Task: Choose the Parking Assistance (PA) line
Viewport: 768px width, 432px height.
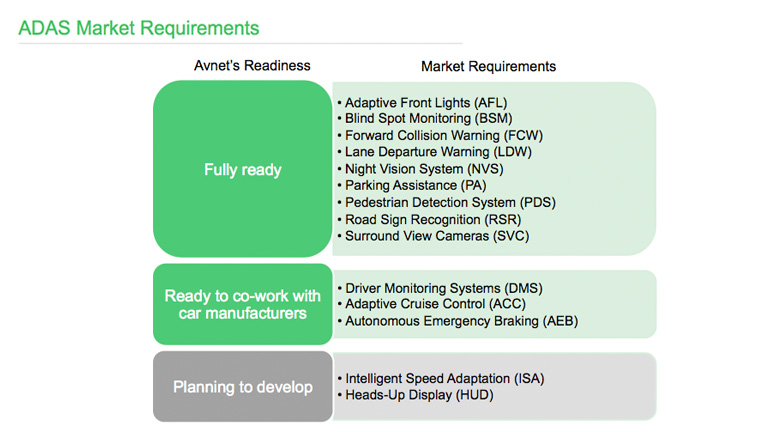Action: (417, 185)
